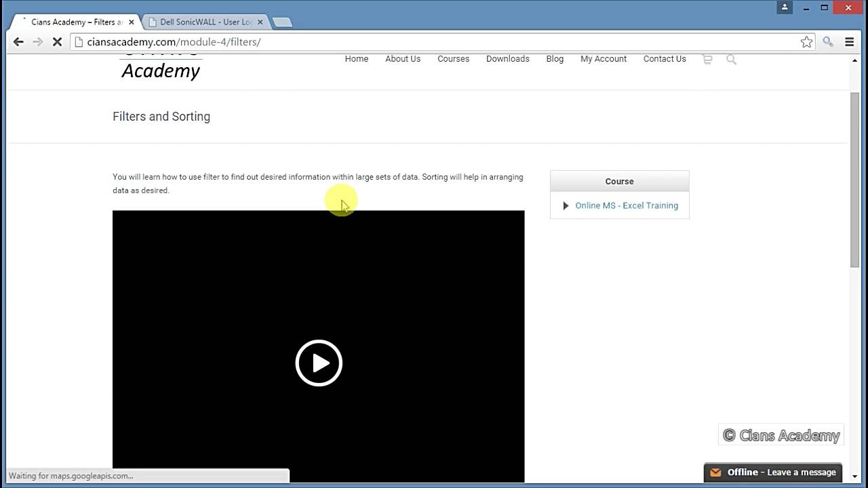Open the Courses menu
The width and height of the screenshot is (868, 488).
click(454, 59)
